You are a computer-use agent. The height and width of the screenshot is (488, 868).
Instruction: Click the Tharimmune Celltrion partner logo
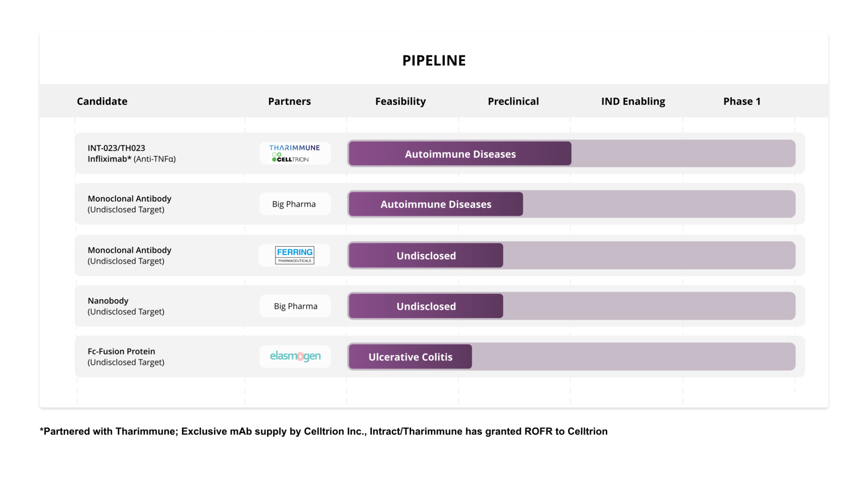click(x=295, y=153)
